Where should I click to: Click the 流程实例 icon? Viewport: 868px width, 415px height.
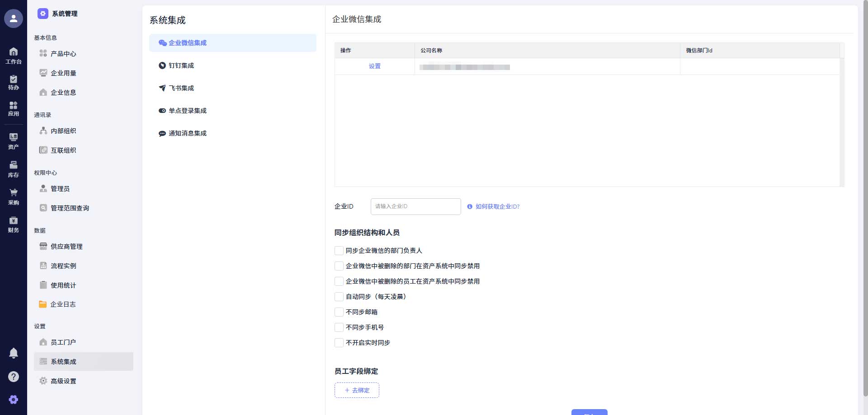tap(43, 266)
